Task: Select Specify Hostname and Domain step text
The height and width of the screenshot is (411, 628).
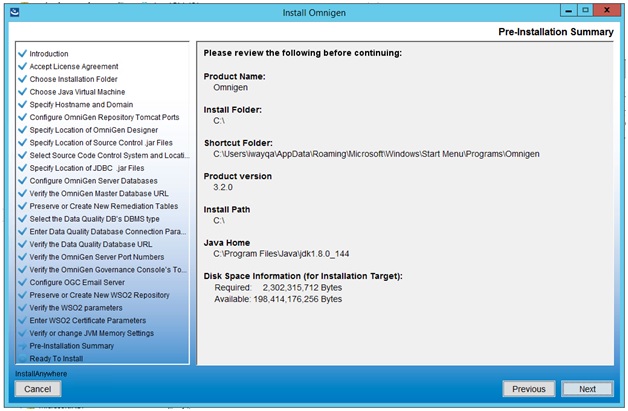Action: coord(81,105)
